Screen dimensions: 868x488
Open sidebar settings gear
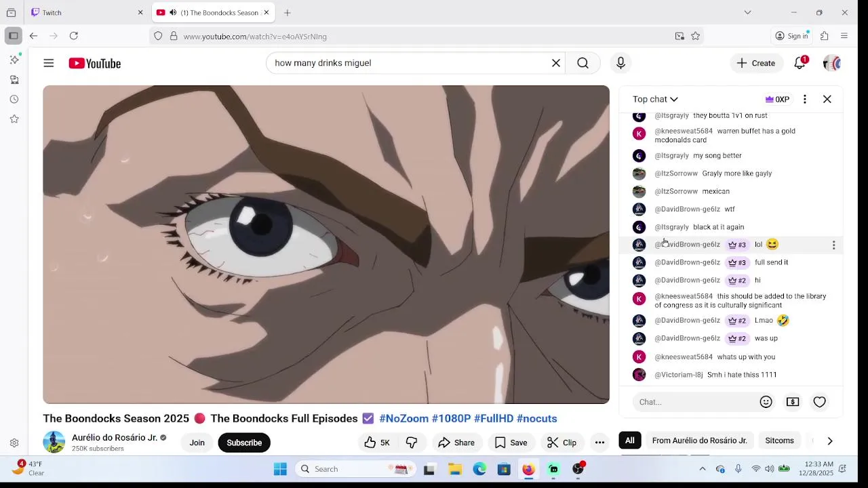pyautogui.click(x=14, y=443)
